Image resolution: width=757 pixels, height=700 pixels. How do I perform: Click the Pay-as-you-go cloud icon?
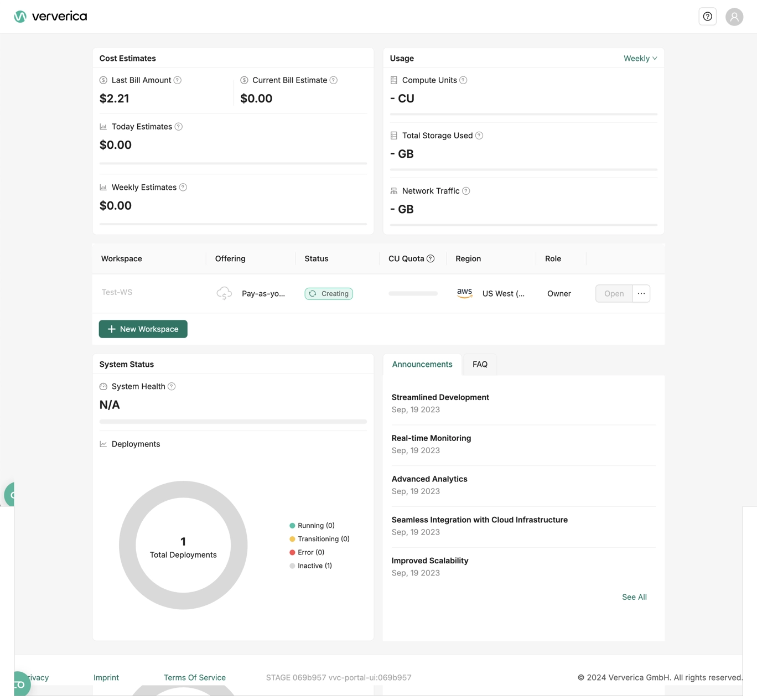(x=224, y=293)
